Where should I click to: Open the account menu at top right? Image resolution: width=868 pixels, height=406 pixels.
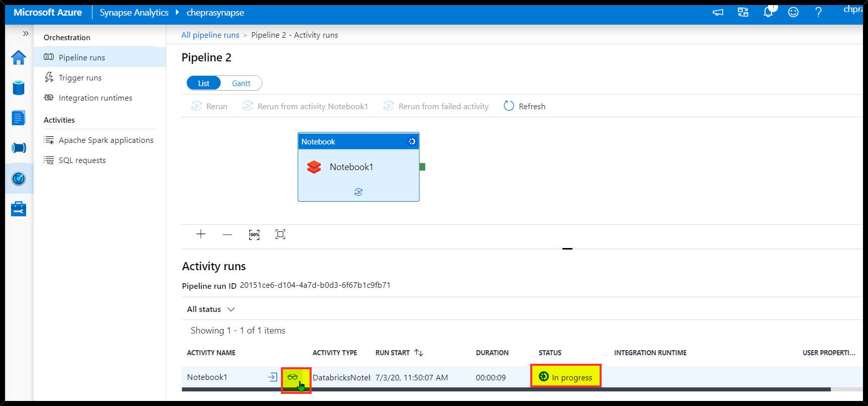click(x=853, y=10)
